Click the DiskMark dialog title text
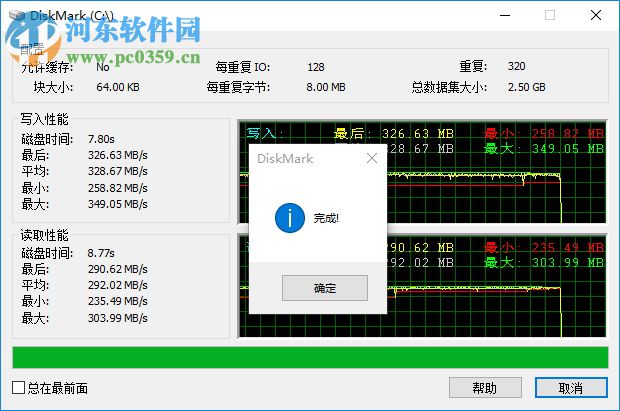This screenshot has width=620, height=411. 285,159
